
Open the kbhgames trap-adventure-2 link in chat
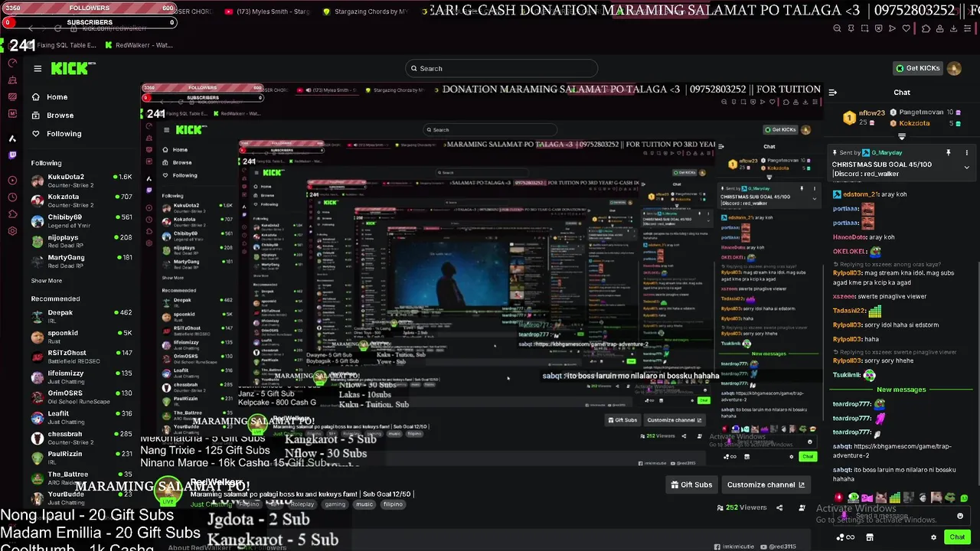[892, 451]
